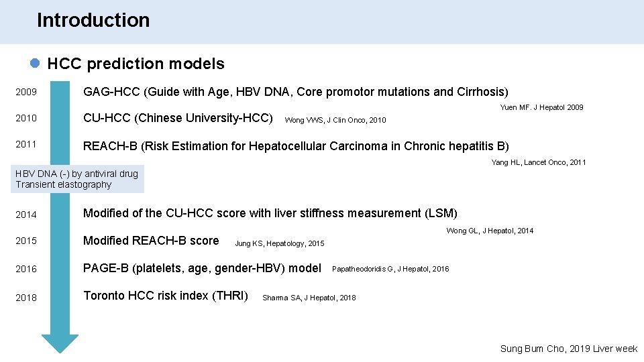Select the 2009 year label
The height and width of the screenshot is (362, 644).
(26, 92)
